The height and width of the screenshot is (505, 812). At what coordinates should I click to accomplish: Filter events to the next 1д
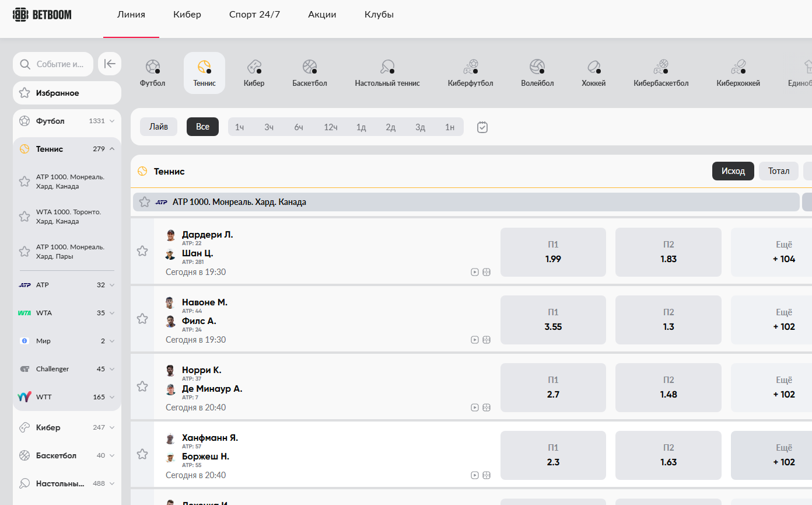[361, 127]
